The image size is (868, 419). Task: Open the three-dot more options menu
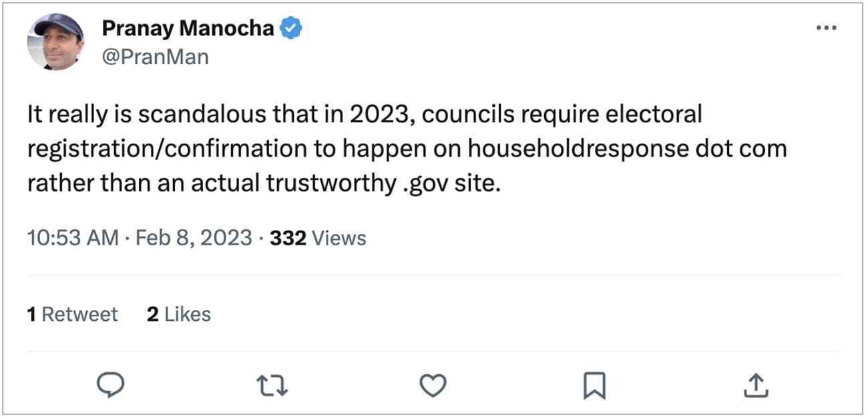(827, 28)
